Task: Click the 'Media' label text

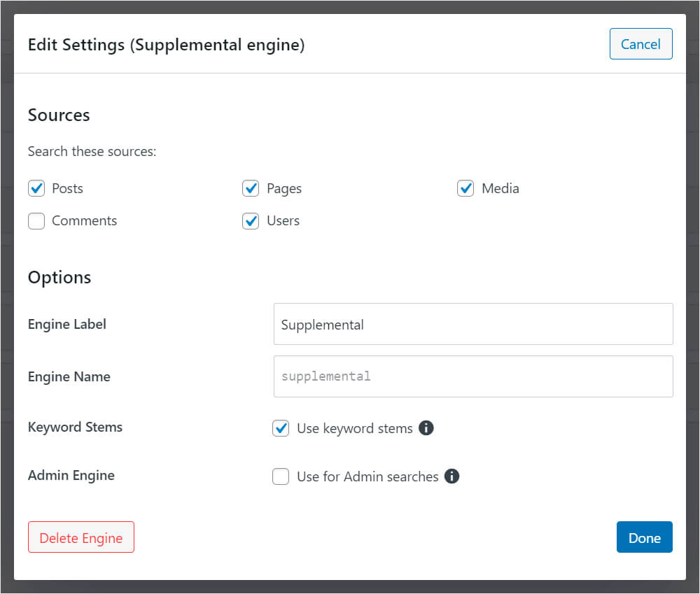Action: tap(500, 188)
